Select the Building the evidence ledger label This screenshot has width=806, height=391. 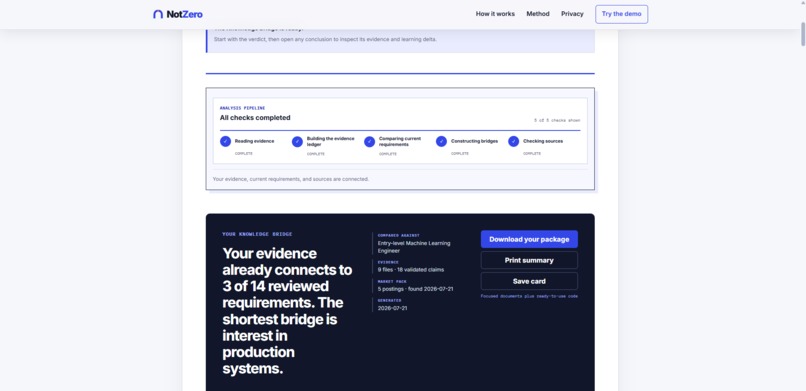tap(330, 141)
